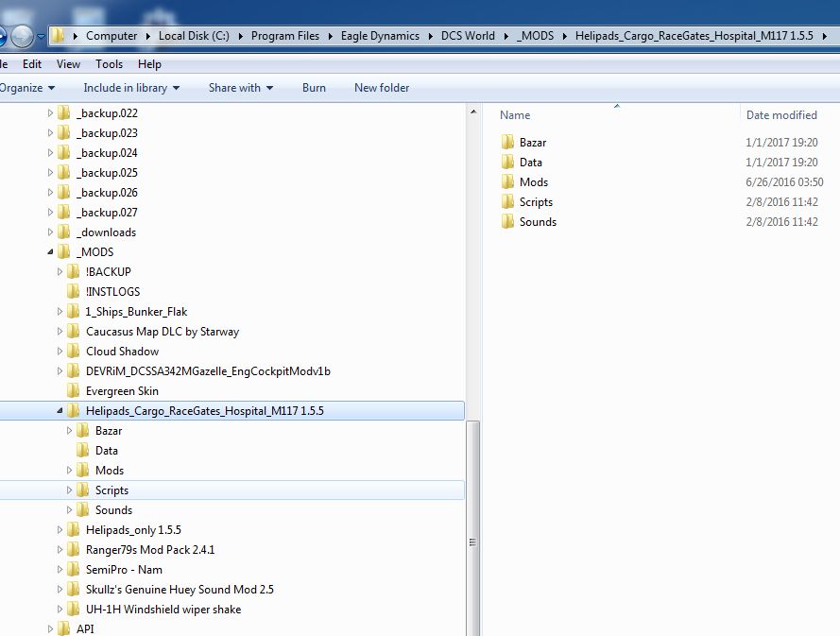Click the New folder button

(x=382, y=88)
